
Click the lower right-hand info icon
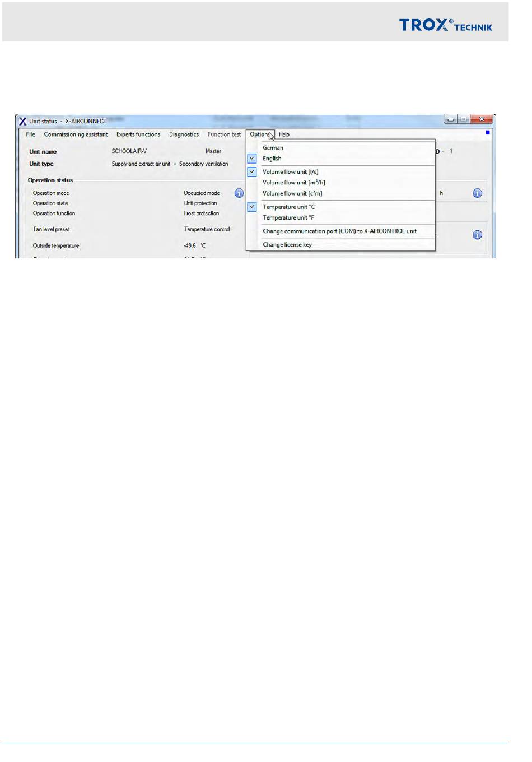click(x=477, y=235)
